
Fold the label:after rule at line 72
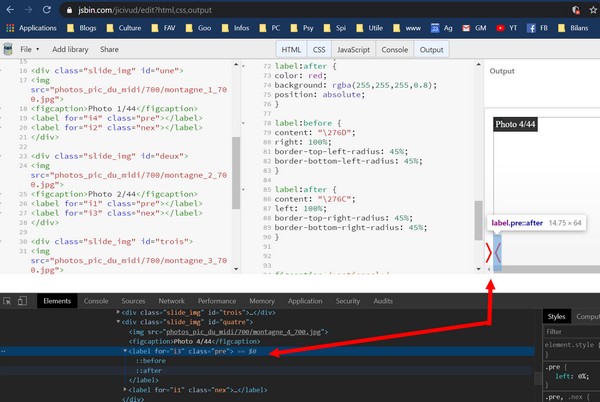(x=243, y=66)
